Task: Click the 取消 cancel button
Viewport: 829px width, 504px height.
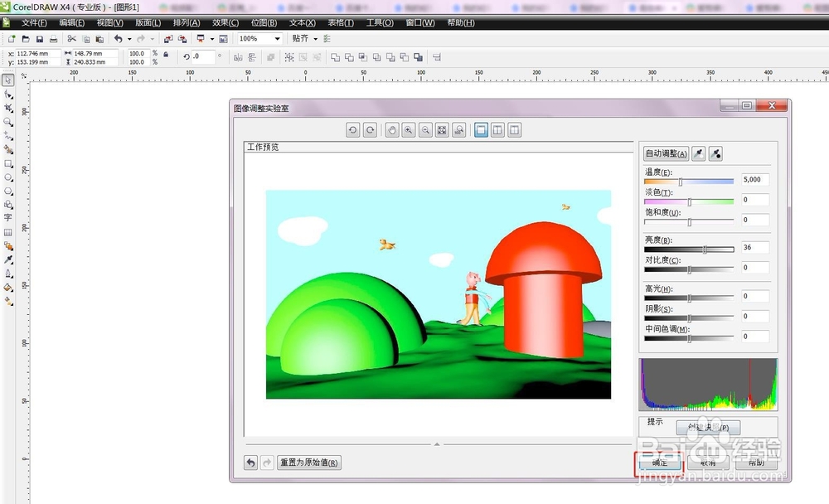Action: (708, 463)
